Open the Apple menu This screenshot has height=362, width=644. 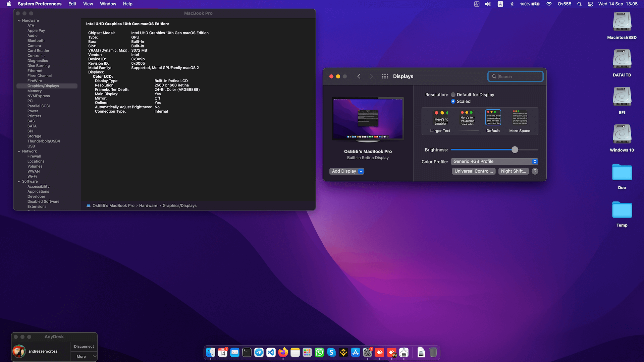pyautogui.click(x=9, y=4)
